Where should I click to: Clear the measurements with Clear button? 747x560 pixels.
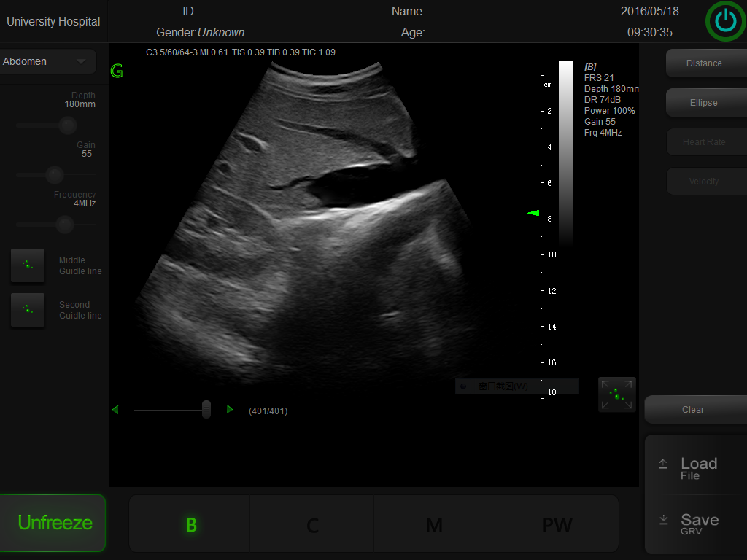coord(693,410)
